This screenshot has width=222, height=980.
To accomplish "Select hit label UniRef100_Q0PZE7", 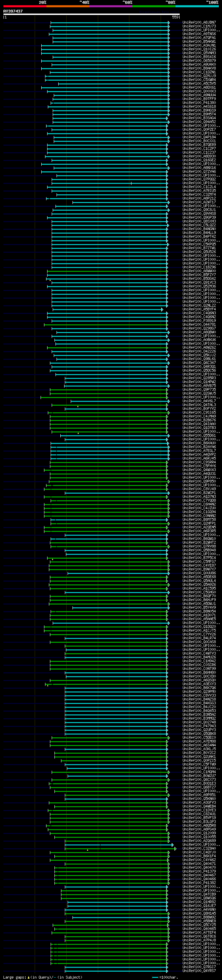I will (199, 129).
